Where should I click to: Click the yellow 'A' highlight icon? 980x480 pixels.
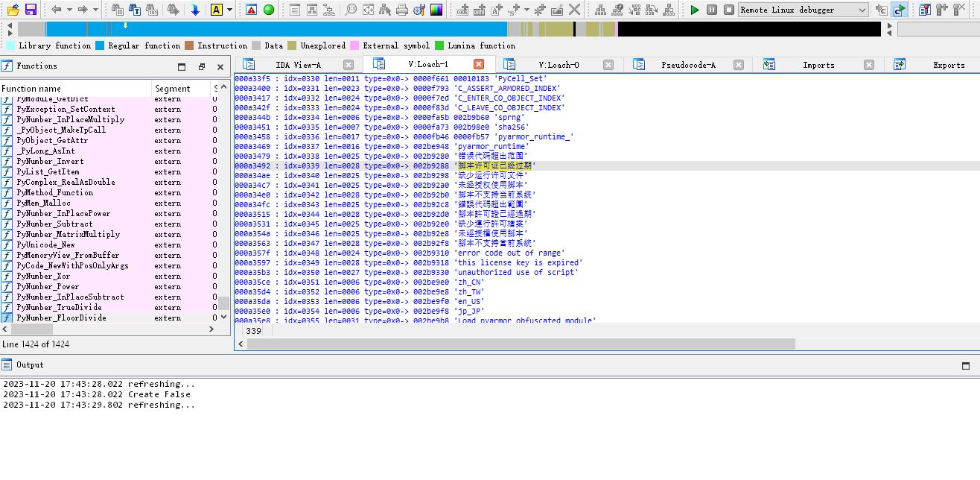coord(216,10)
